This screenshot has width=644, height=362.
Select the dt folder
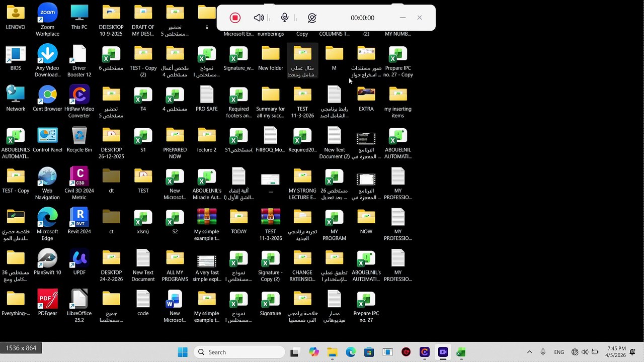[111, 180]
